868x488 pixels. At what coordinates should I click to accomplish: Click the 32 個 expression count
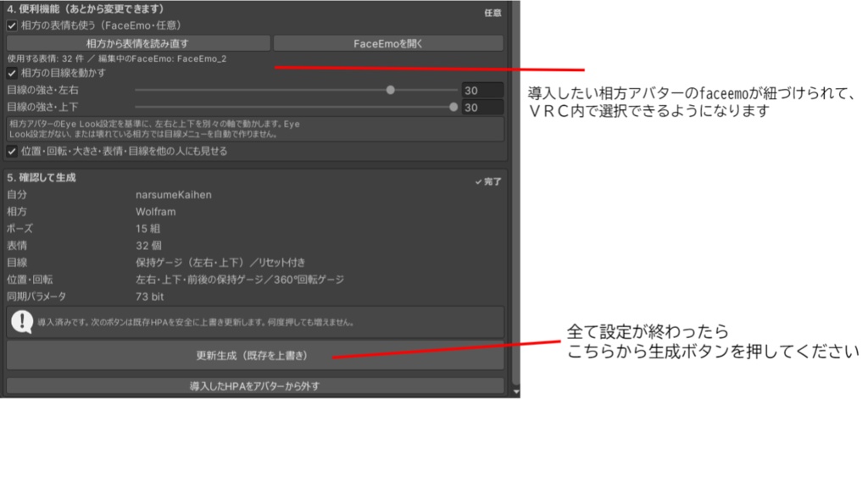[x=148, y=246]
